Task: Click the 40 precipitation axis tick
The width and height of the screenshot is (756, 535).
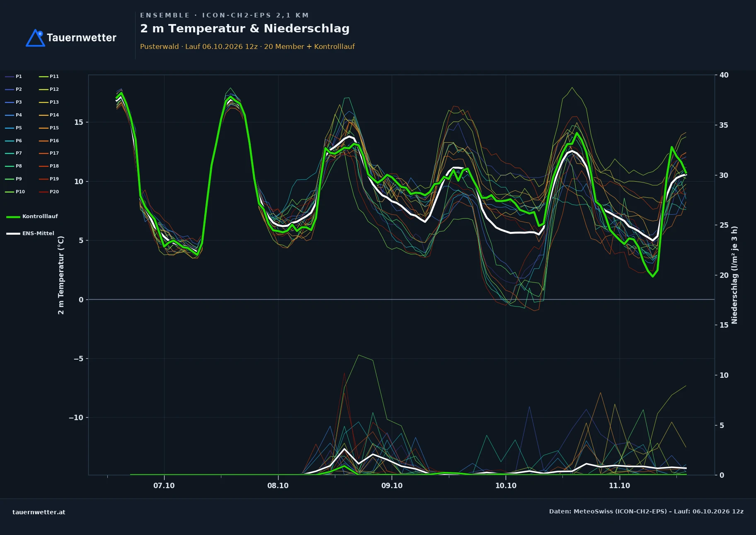Action: (x=724, y=75)
